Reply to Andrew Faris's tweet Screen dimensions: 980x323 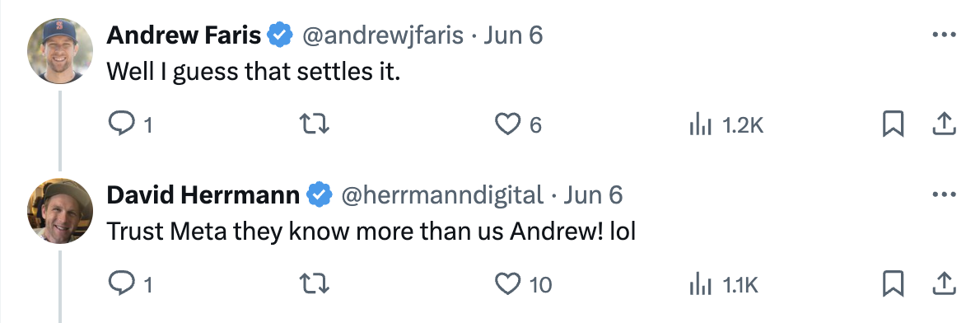(130, 125)
